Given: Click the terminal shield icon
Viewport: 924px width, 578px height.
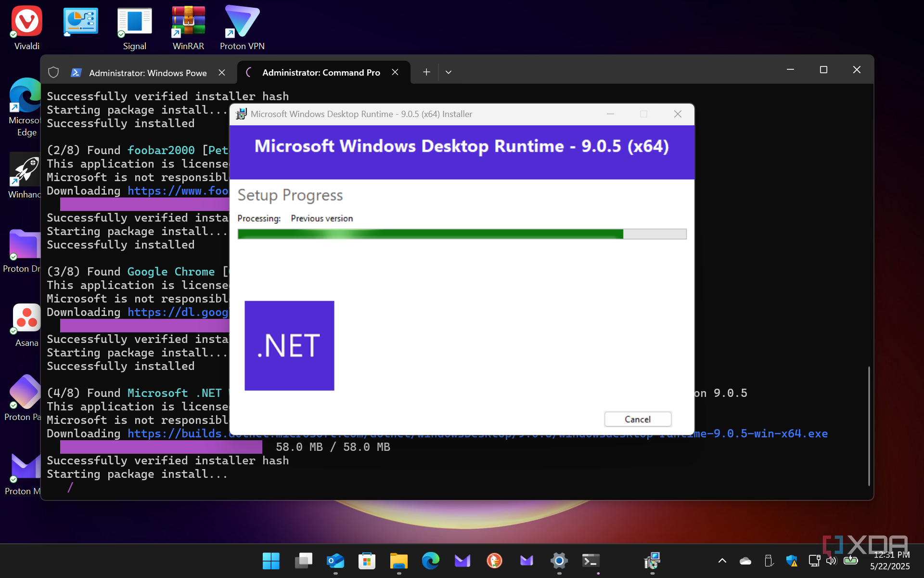Looking at the screenshot, I should tap(53, 73).
